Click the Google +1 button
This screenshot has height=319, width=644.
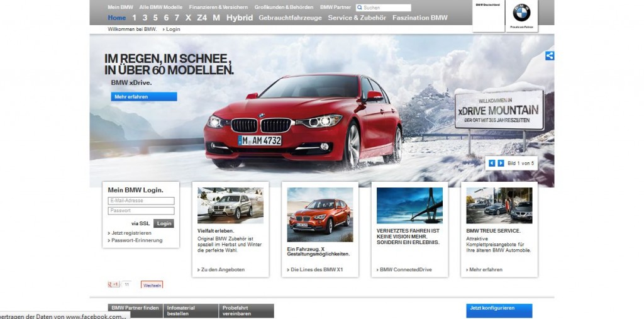click(x=114, y=284)
